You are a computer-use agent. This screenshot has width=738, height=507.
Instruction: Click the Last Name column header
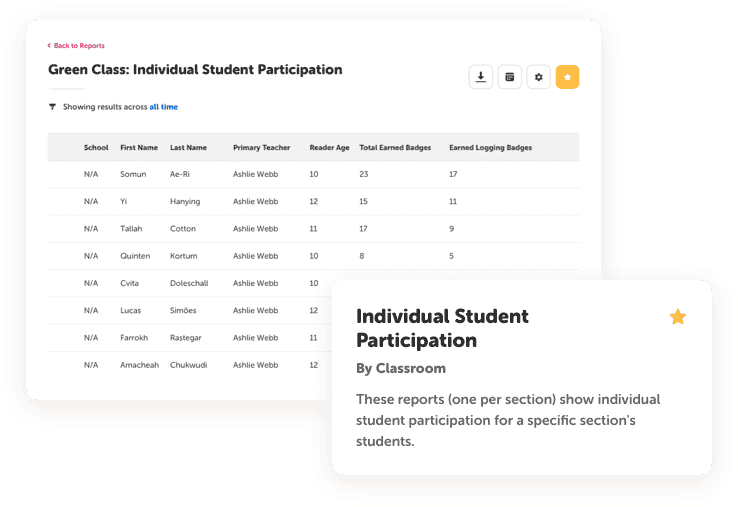[188, 148]
